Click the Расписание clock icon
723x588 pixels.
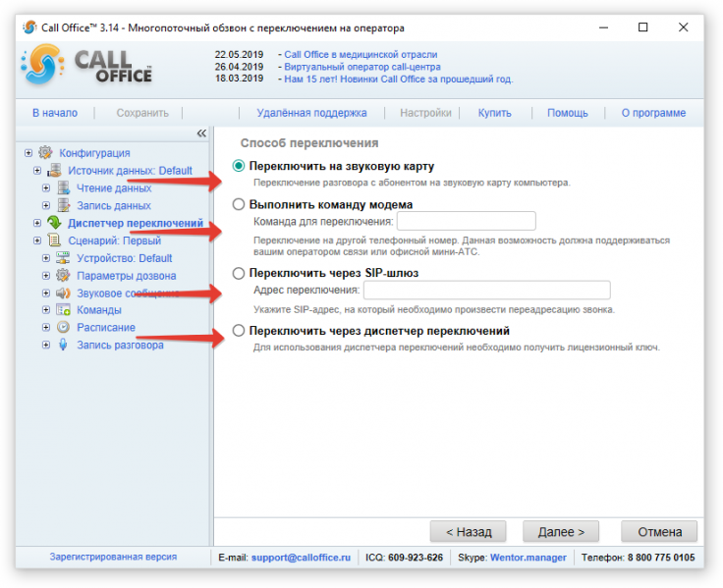(63, 327)
